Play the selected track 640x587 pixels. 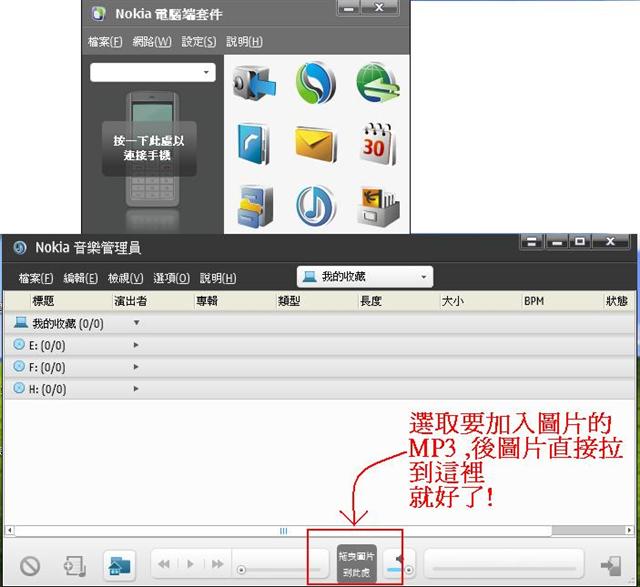point(190,564)
